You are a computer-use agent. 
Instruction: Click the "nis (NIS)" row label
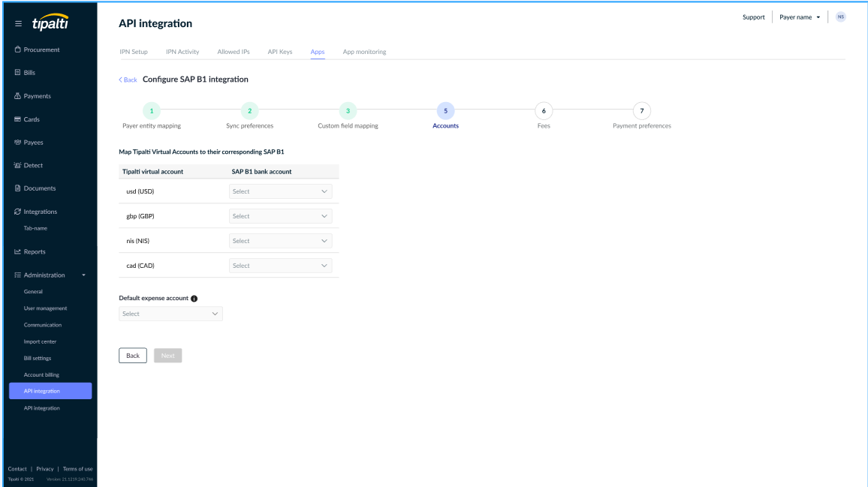pyautogui.click(x=138, y=242)
